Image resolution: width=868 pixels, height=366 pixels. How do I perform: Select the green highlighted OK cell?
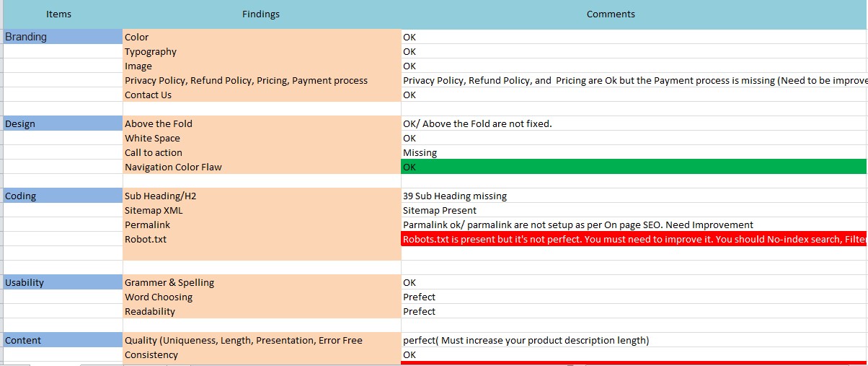(634, 167)
